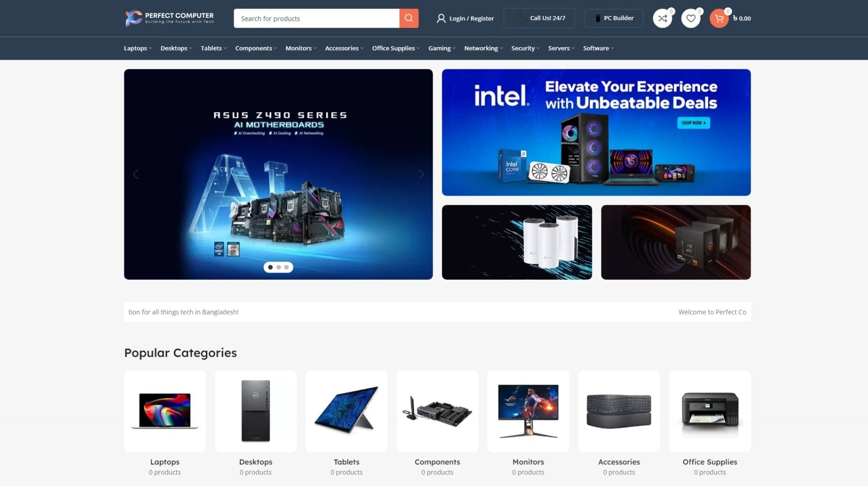Go to previous slide arrow on banner
Image resolution: width=868 pixels, height=486 pixels.
(x=136, y=174)
